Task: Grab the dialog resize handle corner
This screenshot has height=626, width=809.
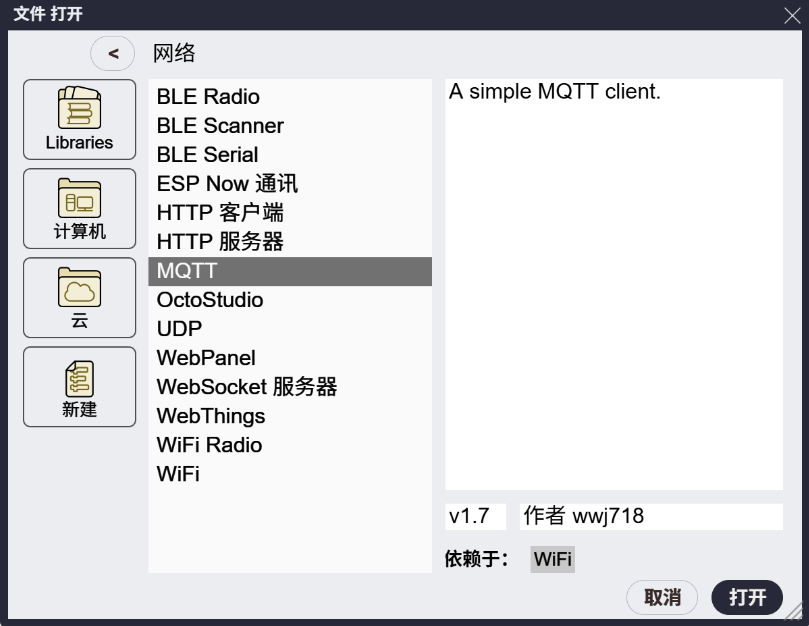Action: pos(794,611)
